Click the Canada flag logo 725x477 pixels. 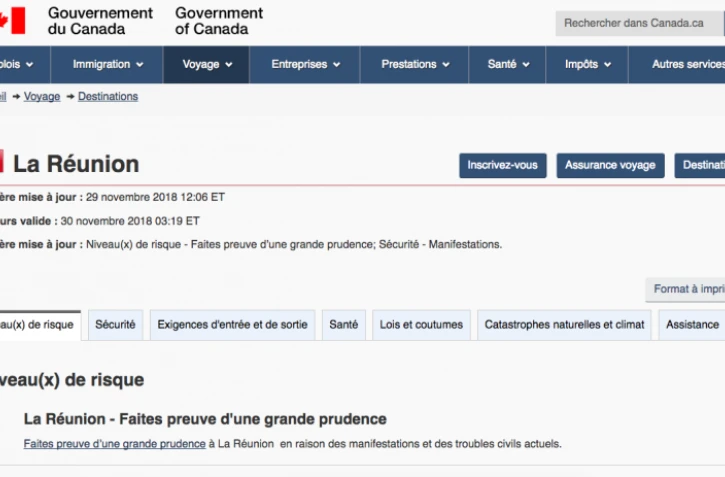(x=12, y=21)
